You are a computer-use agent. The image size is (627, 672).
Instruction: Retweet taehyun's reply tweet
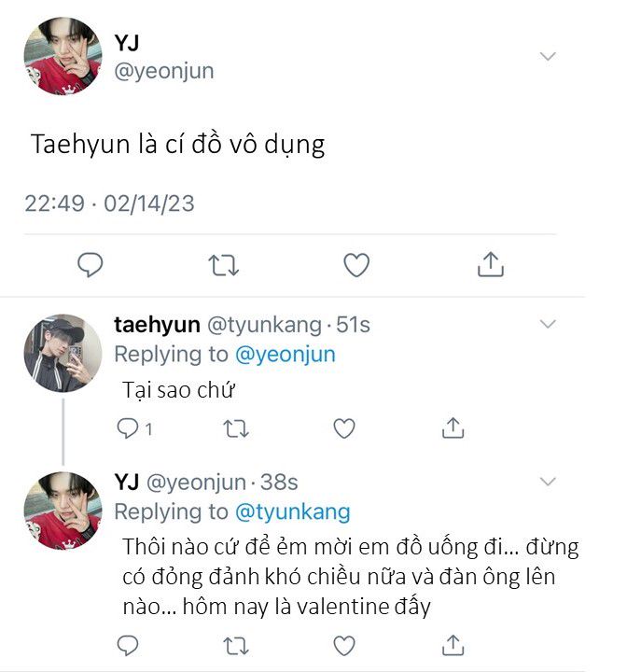tap(236, 428)
